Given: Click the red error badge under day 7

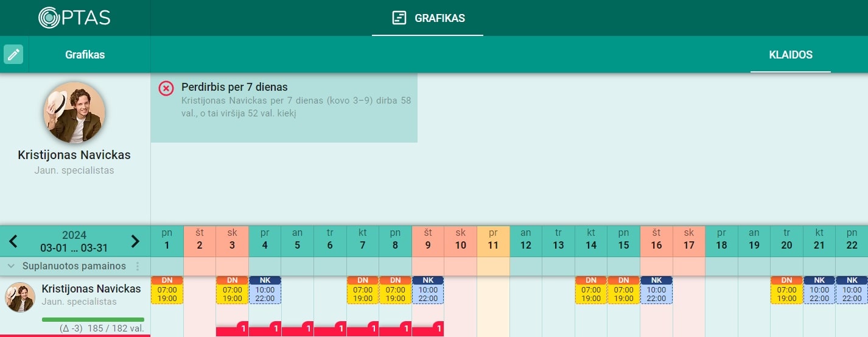Looking at the screenshot, I should coord(363,329).
